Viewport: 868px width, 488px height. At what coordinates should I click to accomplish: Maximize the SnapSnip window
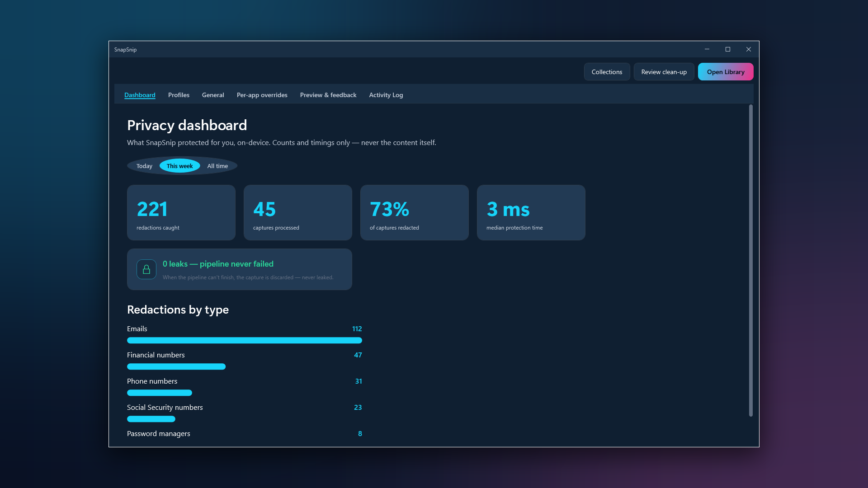[728, 49]
